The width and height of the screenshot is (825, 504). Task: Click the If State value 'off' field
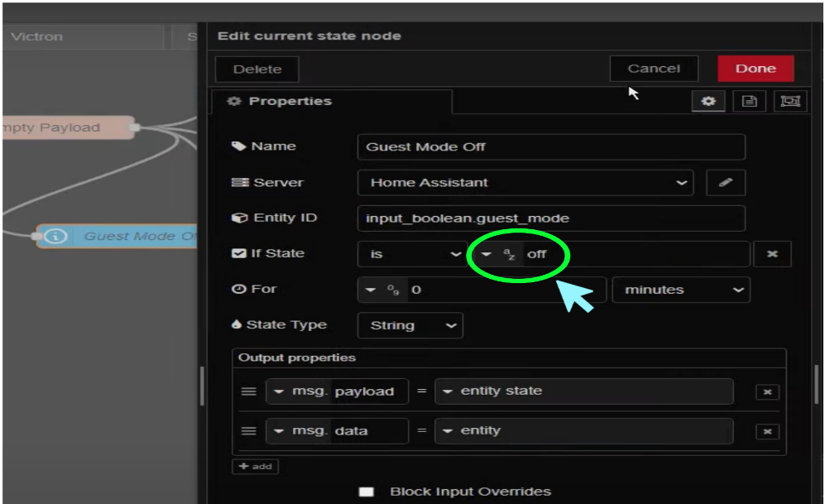coord(636,254)
